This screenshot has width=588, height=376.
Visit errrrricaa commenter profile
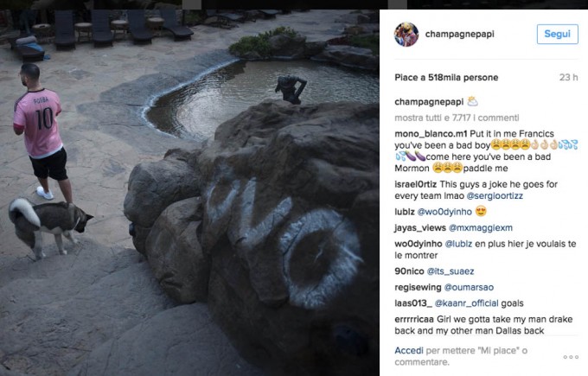click(x=414, y=320)
